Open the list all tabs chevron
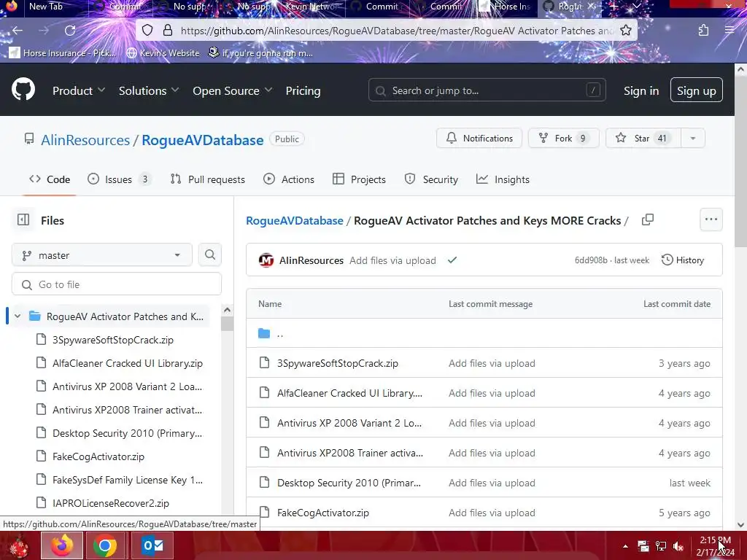This screenshot has width=747, height=560. click(637, 6)
